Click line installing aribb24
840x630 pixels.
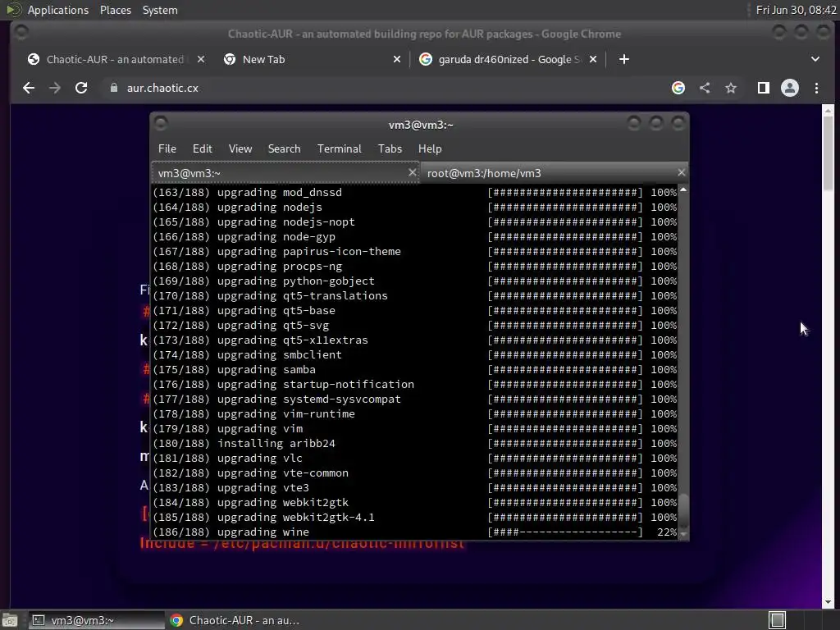414,444
